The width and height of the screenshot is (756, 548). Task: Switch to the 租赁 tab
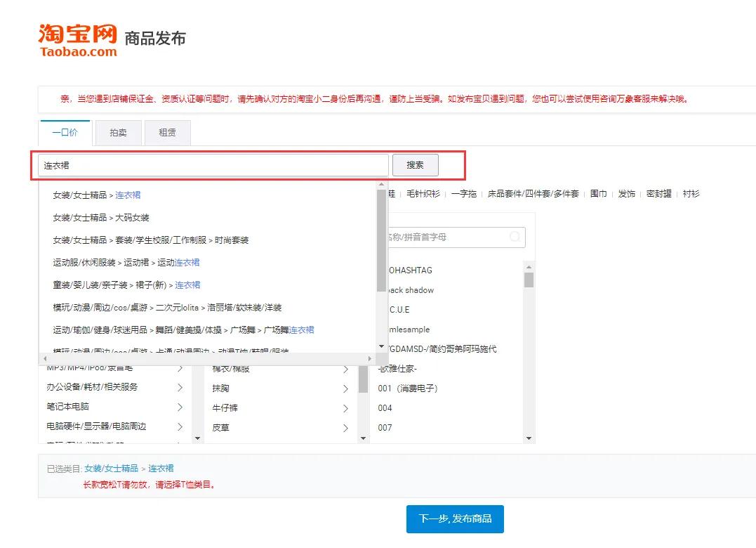(167, 132)
